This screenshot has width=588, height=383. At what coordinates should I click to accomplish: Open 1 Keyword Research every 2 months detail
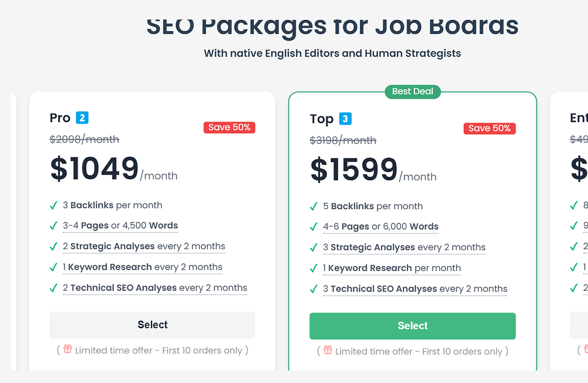click(142, 267)
